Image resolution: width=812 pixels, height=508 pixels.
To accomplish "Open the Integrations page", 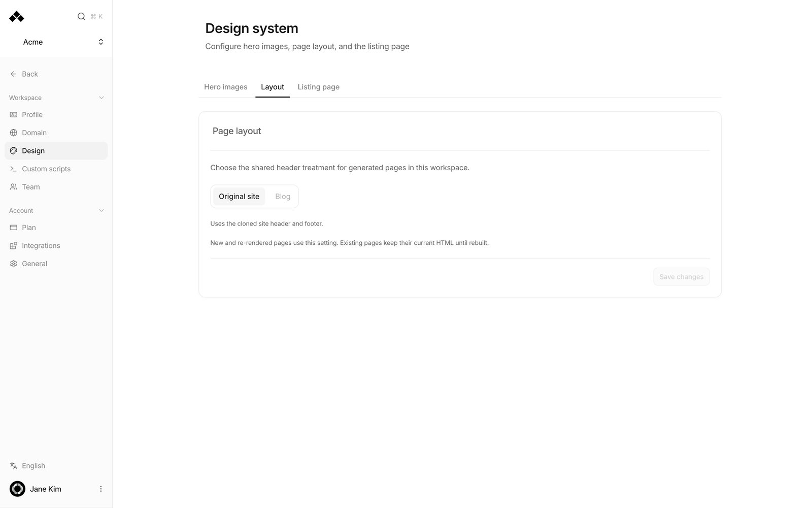I will click(x=56, y=246).
